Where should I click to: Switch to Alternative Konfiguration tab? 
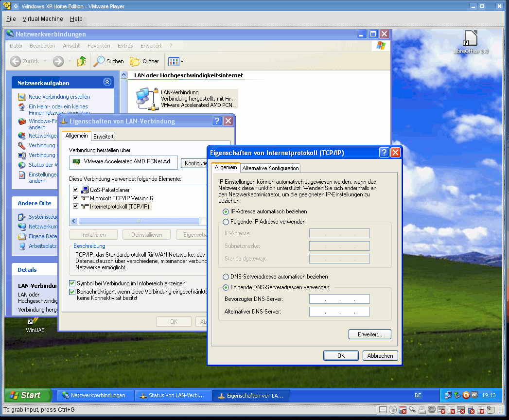[270, 168]
